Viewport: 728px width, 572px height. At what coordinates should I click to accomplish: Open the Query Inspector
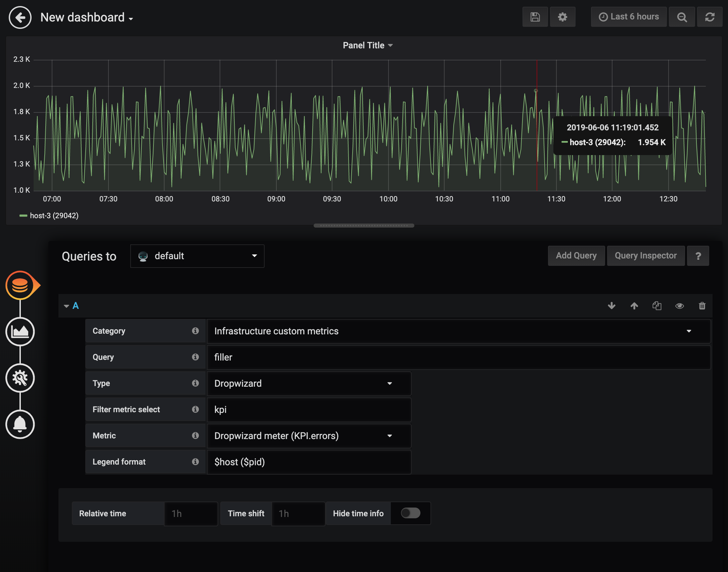tap(645, 256)
